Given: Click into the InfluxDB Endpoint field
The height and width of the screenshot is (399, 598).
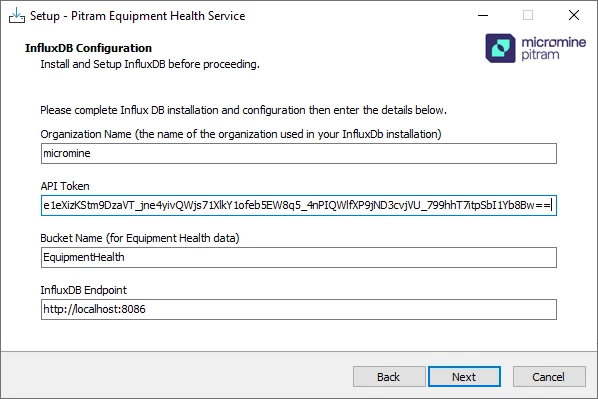Looking at the screenshot, I should click(299, 309).
